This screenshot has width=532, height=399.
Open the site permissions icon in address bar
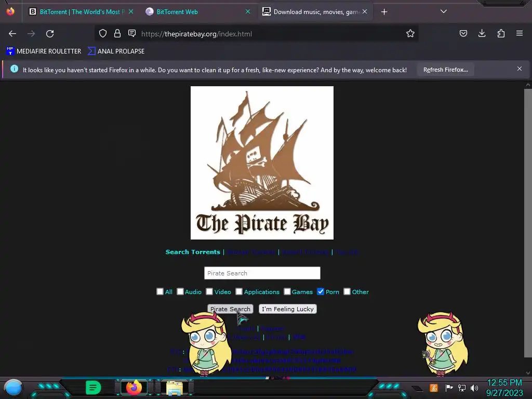tap(132, 33)
